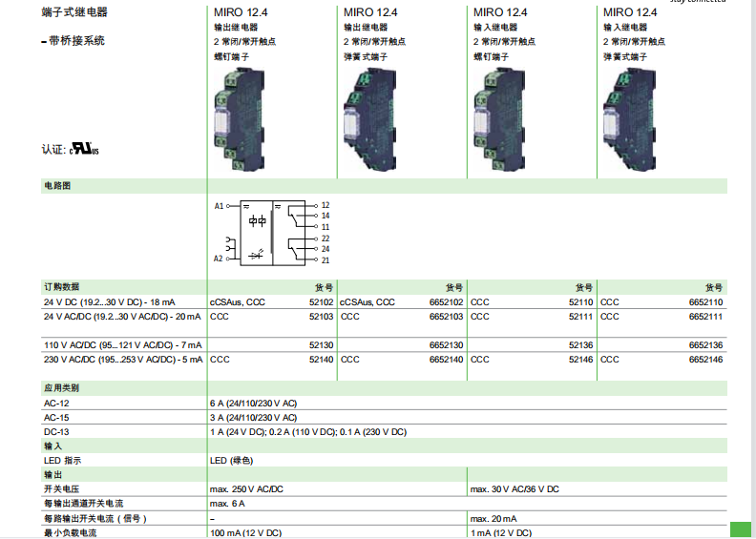756x539 pixels.
Task: Select article number 52146
Action: tap(581, 360)
